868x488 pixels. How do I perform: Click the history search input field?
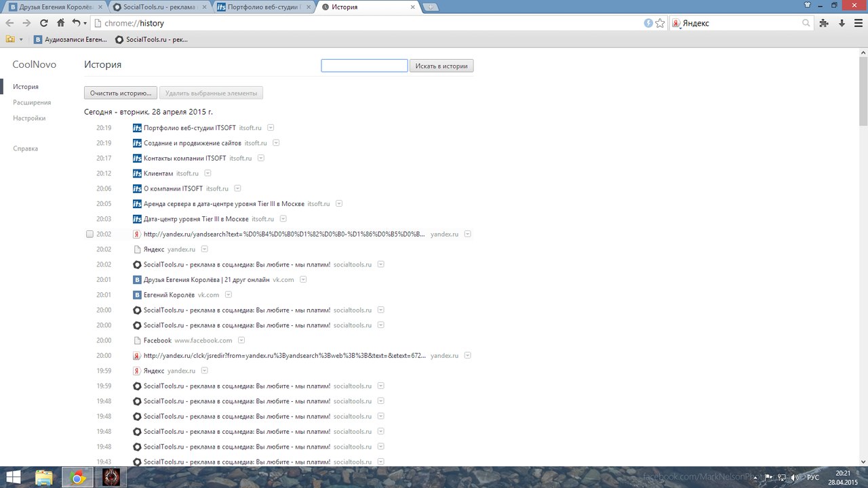364,66
